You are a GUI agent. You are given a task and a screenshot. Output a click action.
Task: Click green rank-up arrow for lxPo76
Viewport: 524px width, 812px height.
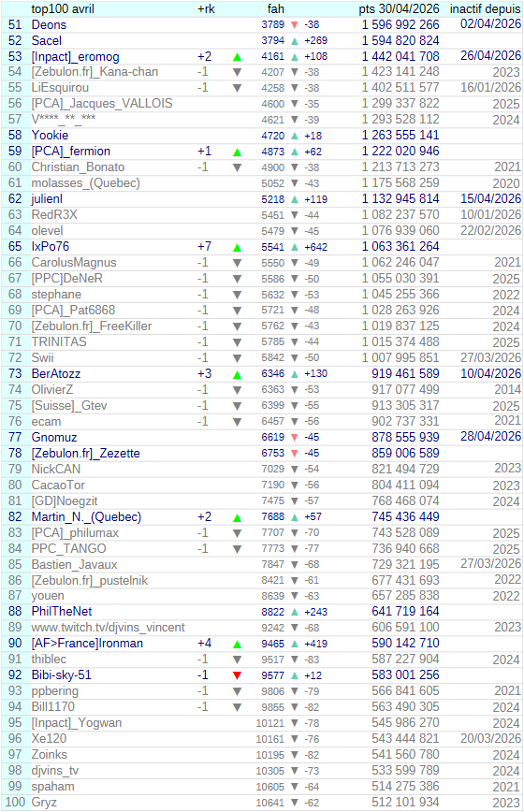(x=237, y=248)
